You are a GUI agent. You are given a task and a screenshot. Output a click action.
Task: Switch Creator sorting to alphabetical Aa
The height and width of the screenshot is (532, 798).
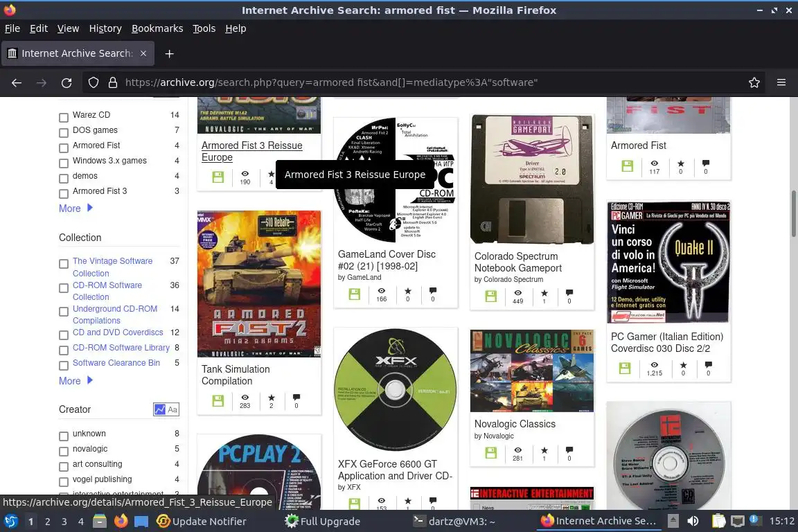(x=172, y=409)
